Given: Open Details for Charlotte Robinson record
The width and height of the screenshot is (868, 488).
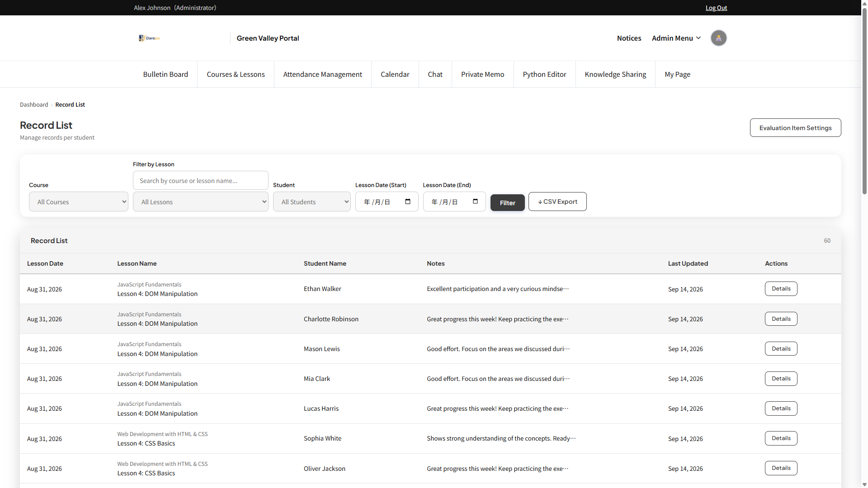Looking at the screenshot, I should pyautogui.click(x=781, y=319).
